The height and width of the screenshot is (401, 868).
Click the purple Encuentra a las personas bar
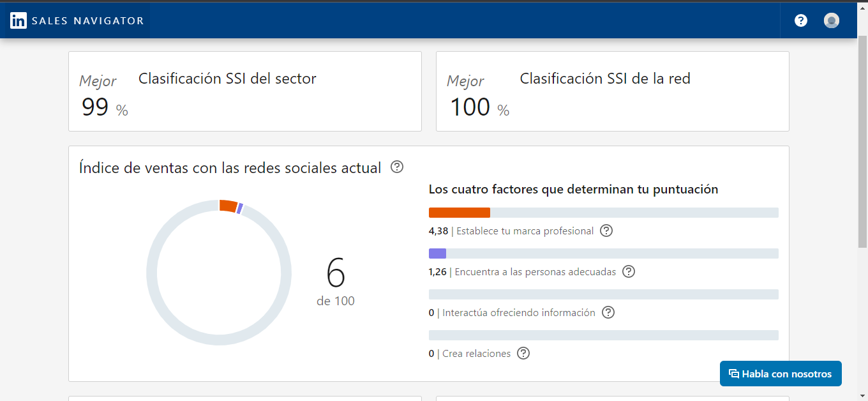pyautogui.click(x=437, y=253)
